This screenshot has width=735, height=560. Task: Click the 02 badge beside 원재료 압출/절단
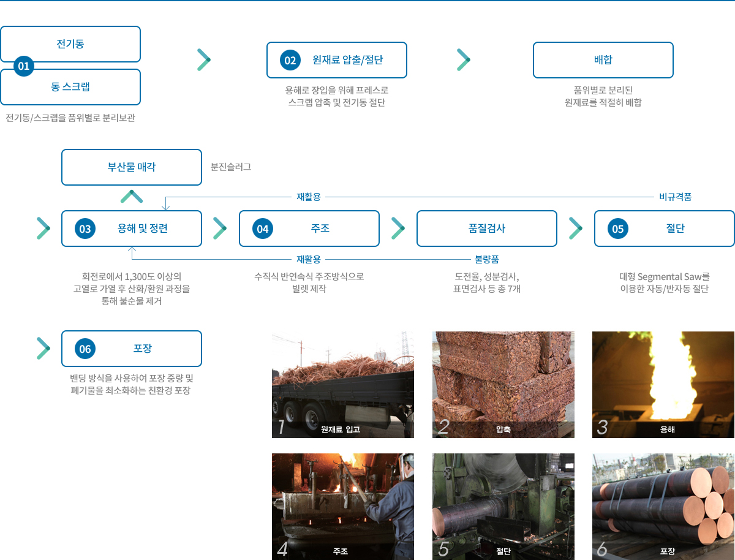pyautogui.click(x=290, y=60)
